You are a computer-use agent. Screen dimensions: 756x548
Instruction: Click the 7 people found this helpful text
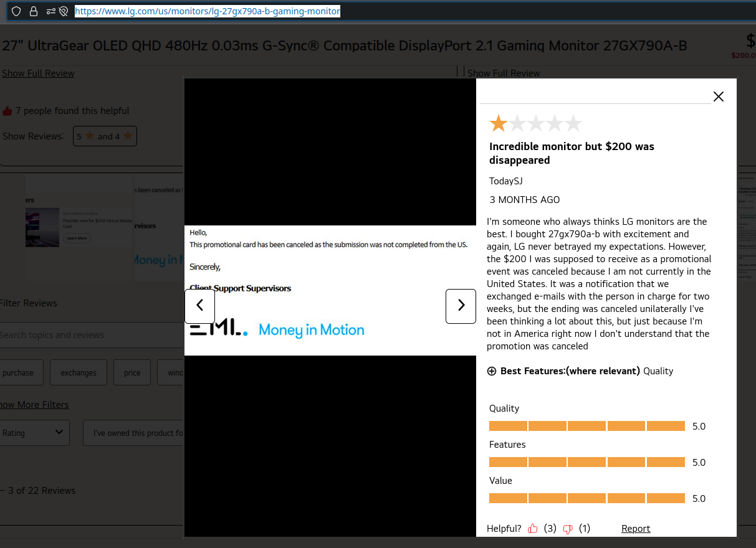click(x=72, y=111)
